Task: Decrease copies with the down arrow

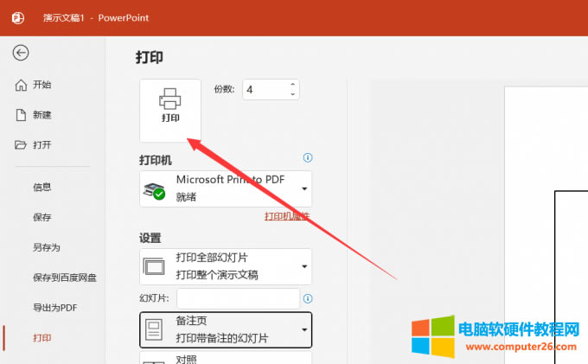Action: pyautogui.click(x=292, y=94)
